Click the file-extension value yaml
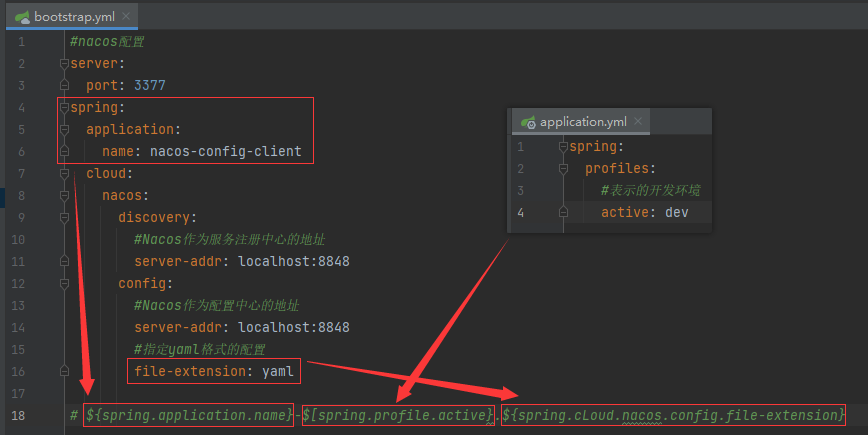The width and height of the screenshot is (868, 435). click(277, 371)
